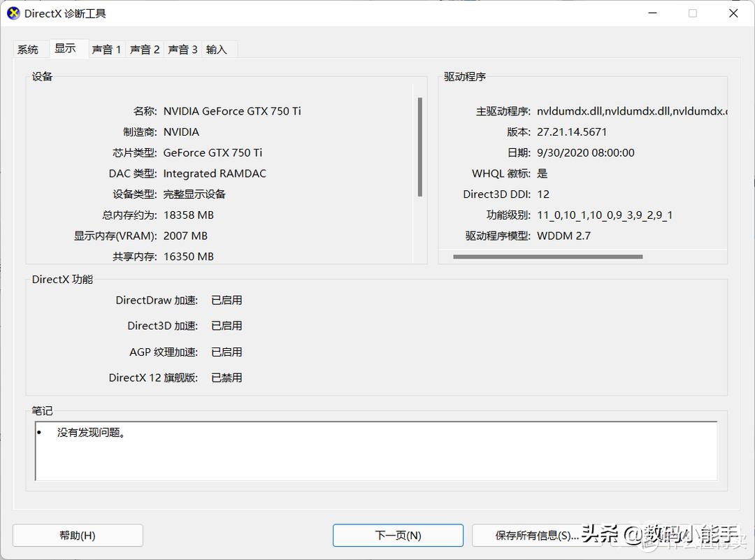
Task: Select the device name NVIDIA GeForce GTX 750 Ti
Action: (232, 111)
